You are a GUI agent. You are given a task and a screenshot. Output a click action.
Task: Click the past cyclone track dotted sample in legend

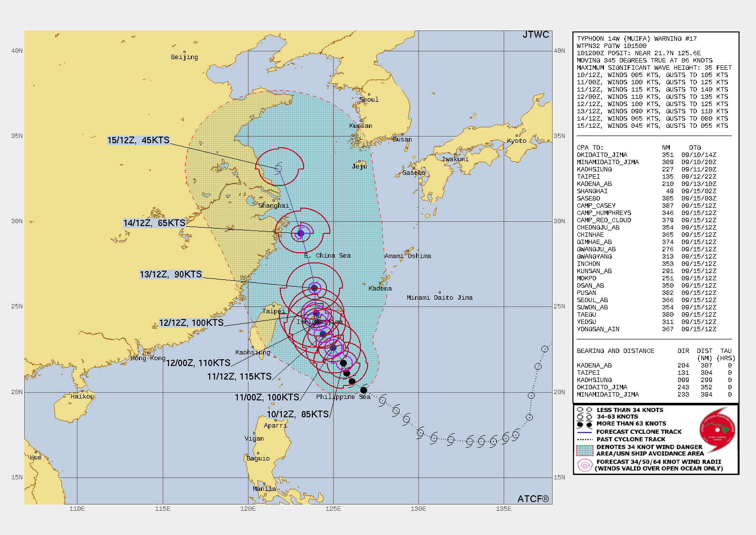(x=585, y=440)
